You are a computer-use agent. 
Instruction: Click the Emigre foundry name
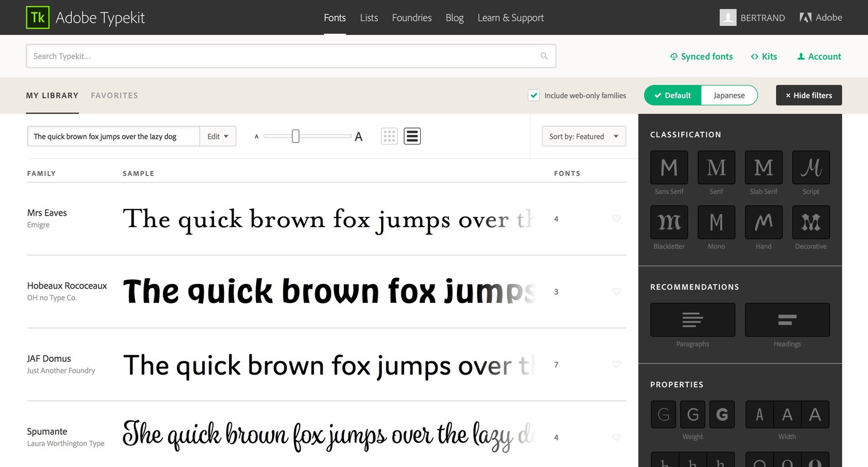[38, 225]
